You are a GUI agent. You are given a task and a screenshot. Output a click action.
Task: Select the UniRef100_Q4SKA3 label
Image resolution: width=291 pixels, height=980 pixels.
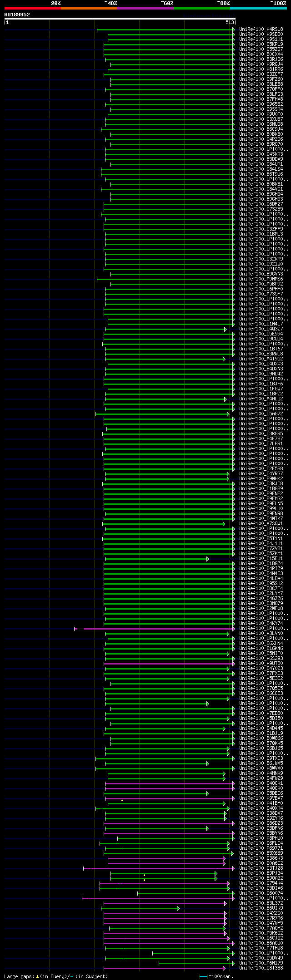click(261, 154)
